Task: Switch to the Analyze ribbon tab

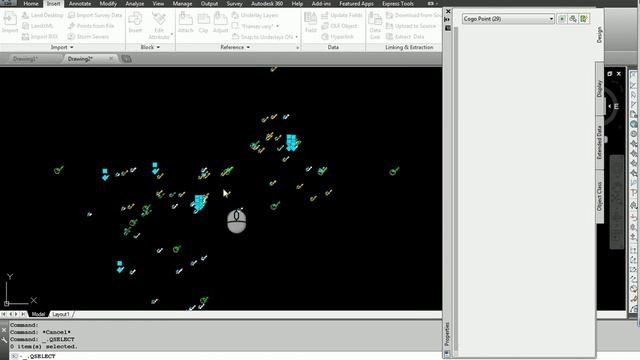Action: (x=134, y=4)
